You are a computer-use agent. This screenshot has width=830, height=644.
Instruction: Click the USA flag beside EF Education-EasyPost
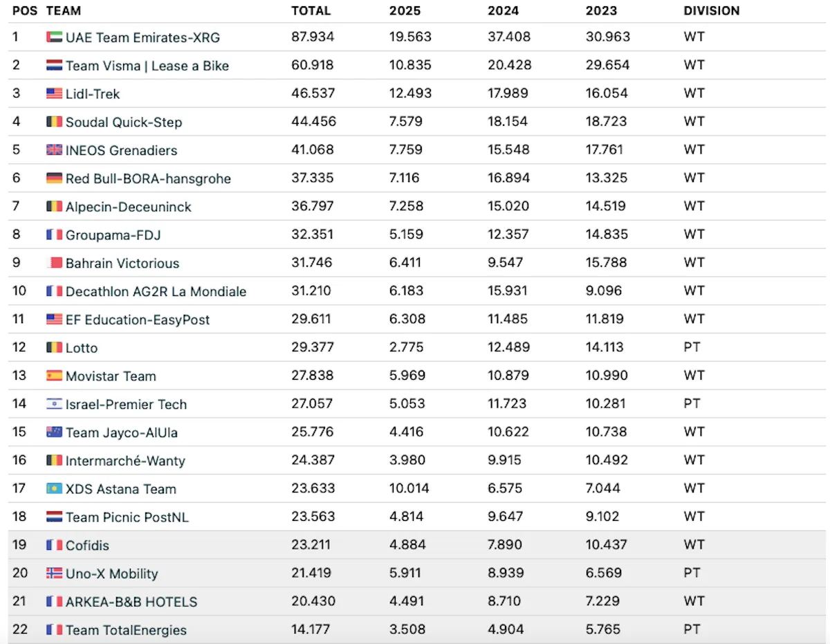click(x=54, y=320)
